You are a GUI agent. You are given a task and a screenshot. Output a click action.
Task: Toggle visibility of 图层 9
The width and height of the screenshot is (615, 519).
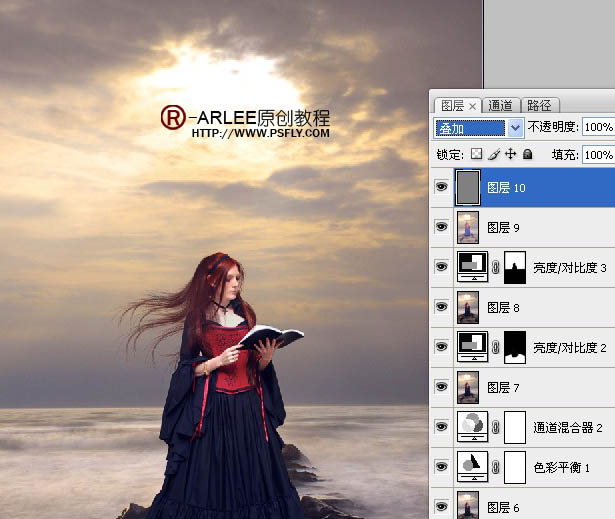tap(441, 227)
